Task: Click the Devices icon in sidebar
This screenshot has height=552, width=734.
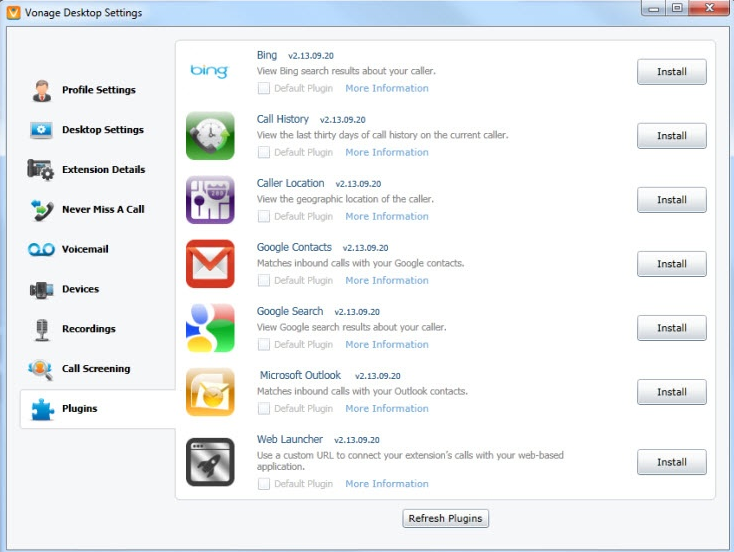Action: (x=41, y=289)
